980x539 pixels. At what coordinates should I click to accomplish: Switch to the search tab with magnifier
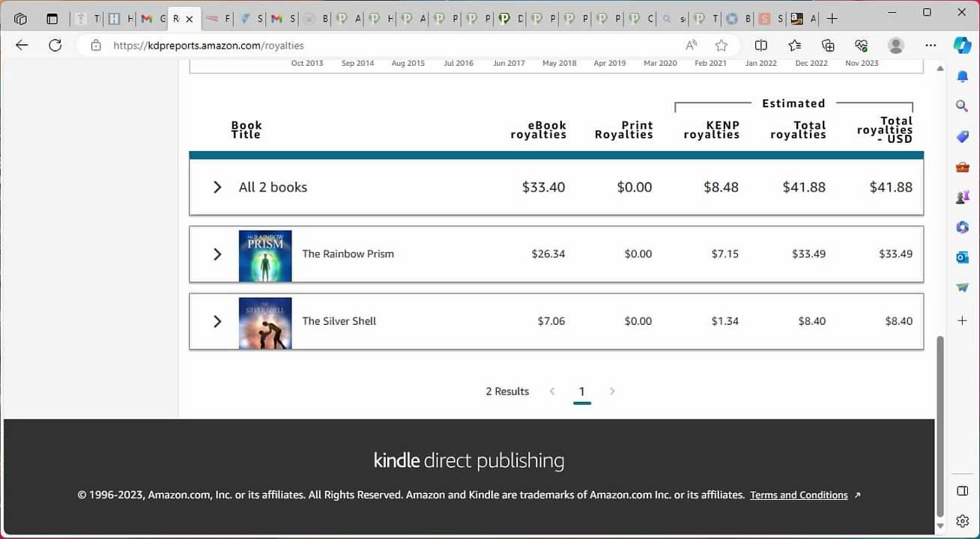(x=673, y=19)
